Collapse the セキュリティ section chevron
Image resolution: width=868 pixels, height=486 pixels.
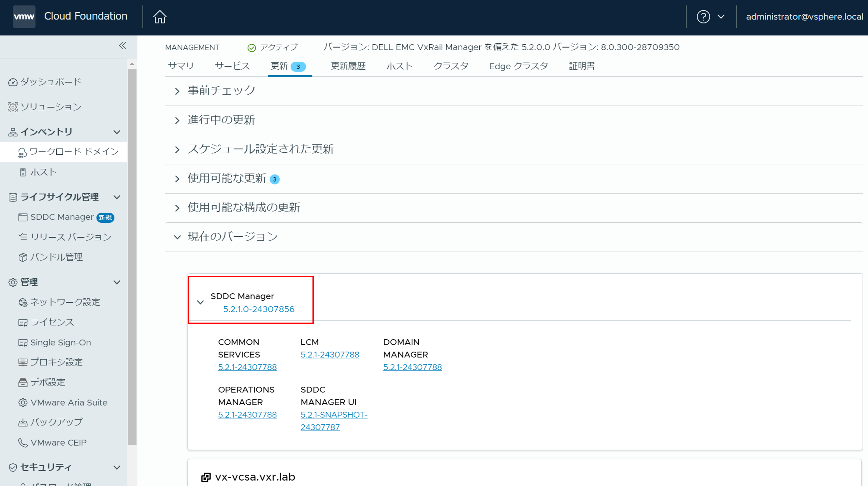click(117, 467)
